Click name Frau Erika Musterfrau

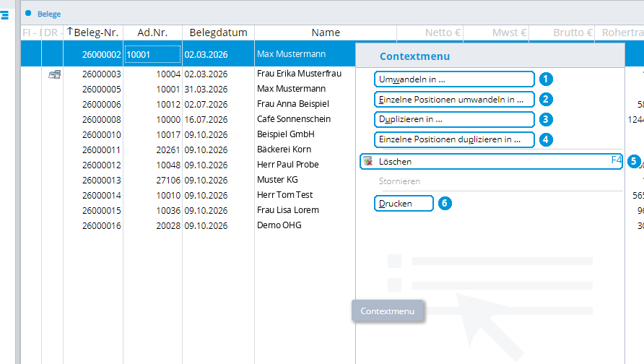[x=299, y=74]
